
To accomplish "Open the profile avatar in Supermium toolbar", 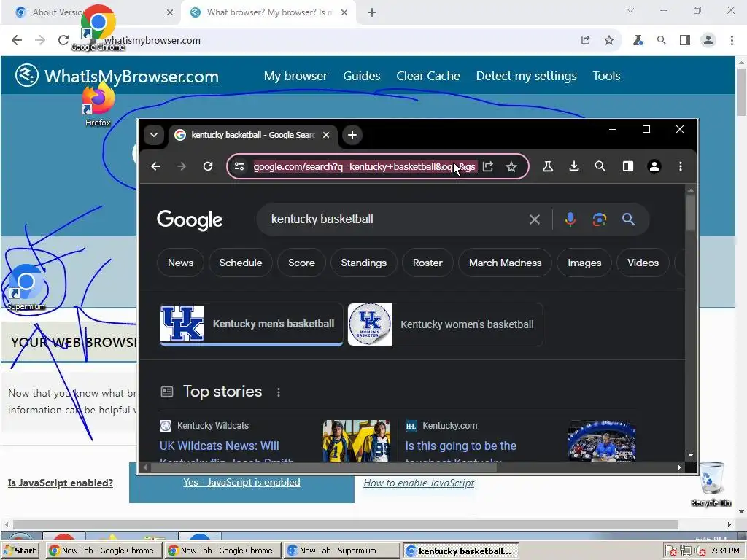I will point(654,166).
